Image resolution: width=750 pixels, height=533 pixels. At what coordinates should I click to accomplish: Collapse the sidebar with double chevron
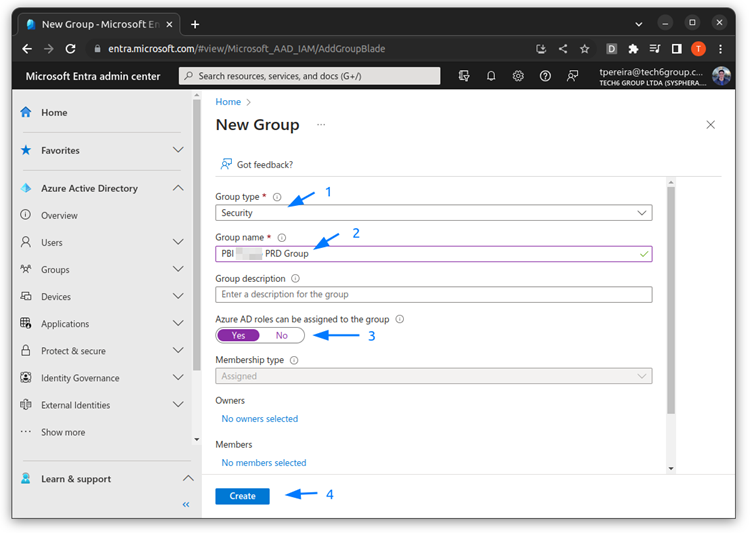coord(186,505)
